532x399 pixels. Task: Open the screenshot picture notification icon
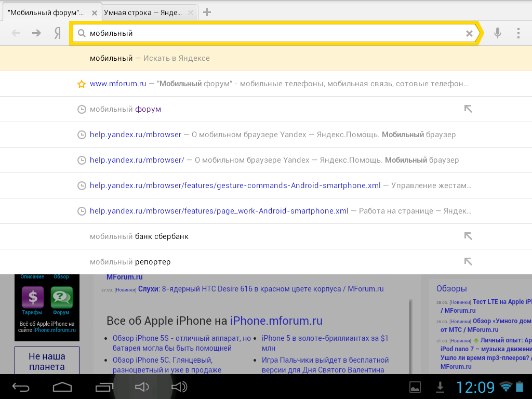415,387
